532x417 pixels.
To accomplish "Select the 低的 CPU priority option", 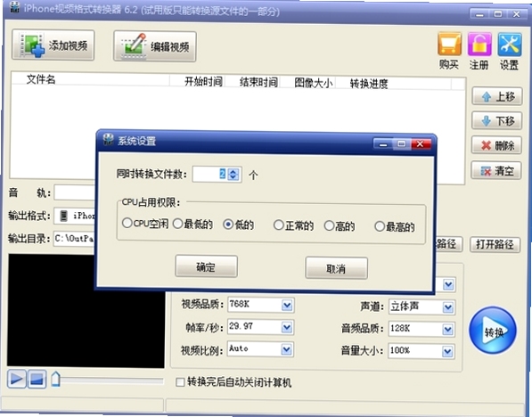I will pyautogui.click(x=228, y=225).
